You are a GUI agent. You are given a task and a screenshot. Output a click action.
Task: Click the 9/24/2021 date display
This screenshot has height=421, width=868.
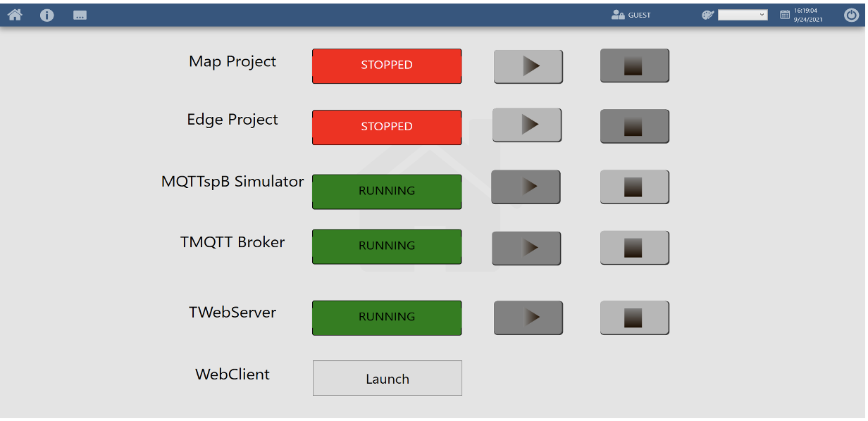click(x=808, y=20)
